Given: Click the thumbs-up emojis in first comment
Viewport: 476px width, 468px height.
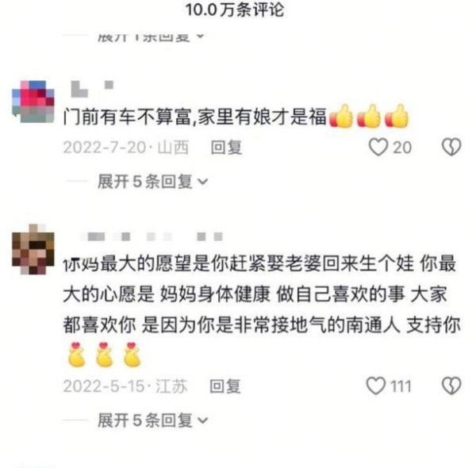Looking at the screenshot, I should click(x=369, y=117).
